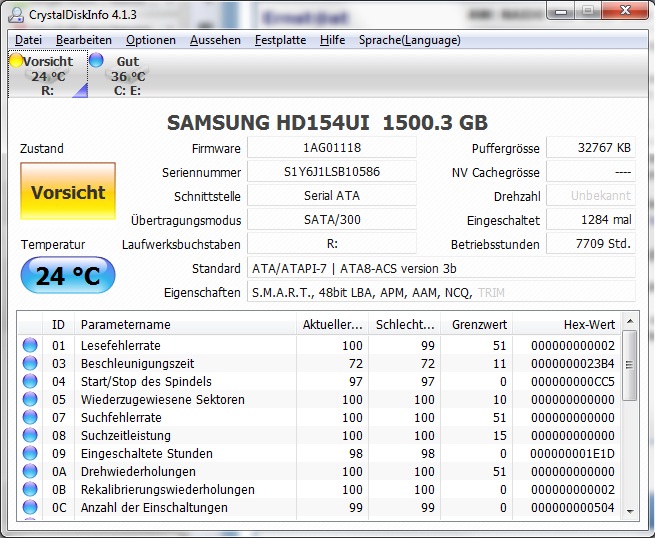The height and width of the screenshot is (538, 655).
Task: Click status icon for Start/Stop des Spindels
Action: [30, 381]
